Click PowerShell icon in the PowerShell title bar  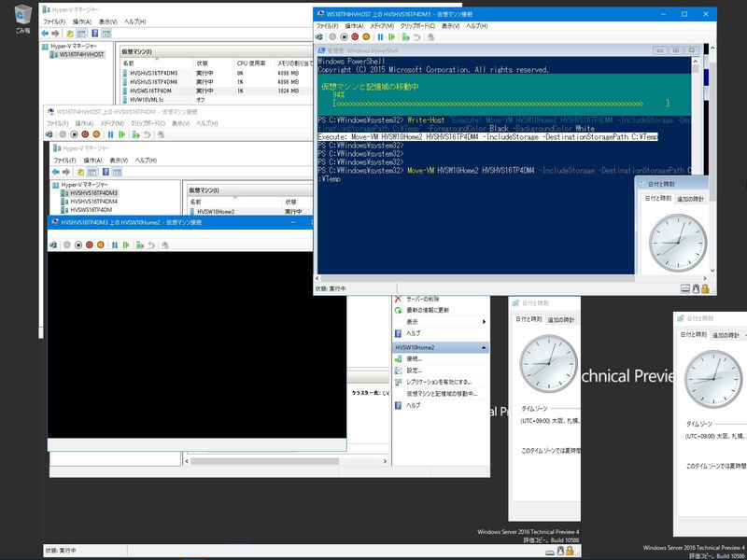321,50
